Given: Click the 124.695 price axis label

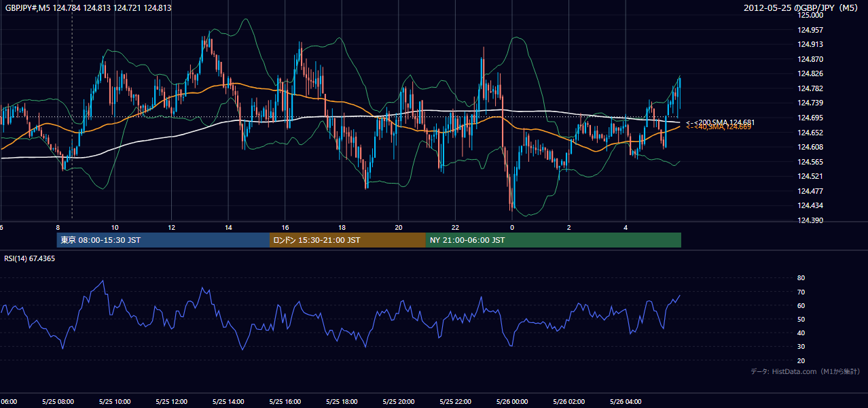Looking at the screenshot, I should [810, 118].
